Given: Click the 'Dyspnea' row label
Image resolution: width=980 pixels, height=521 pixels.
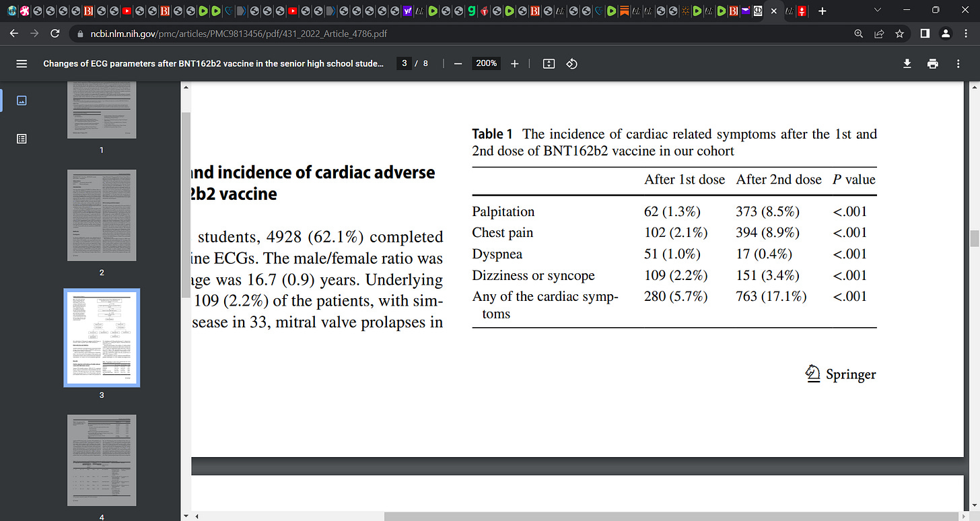Looking at the screenshot, I should (497, 254).
